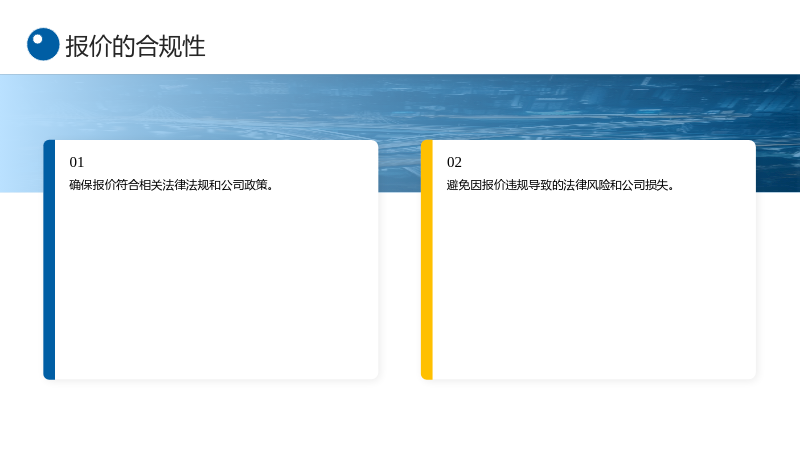Click the blue circle icon beside the title
Viewport: 800px width, 450px height.
[43, 44]
